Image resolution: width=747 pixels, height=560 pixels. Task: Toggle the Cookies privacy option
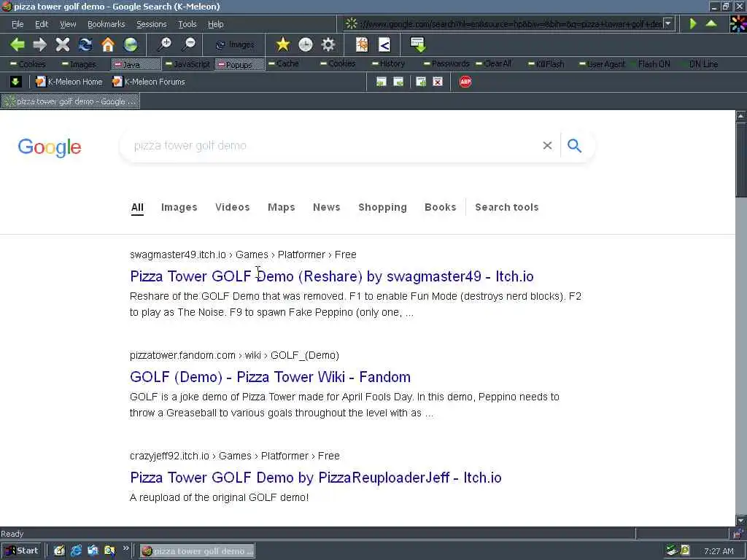(28, 64)
